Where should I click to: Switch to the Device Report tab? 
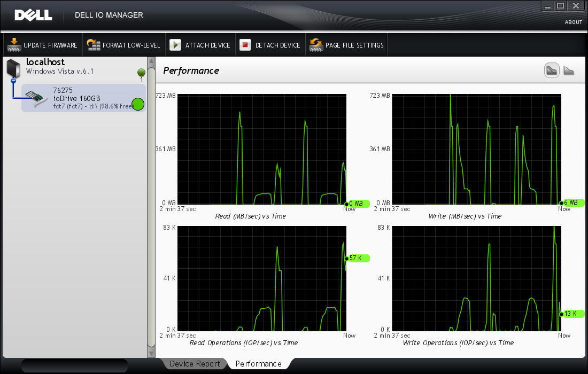pyautogui.click(x=195, y=364)
